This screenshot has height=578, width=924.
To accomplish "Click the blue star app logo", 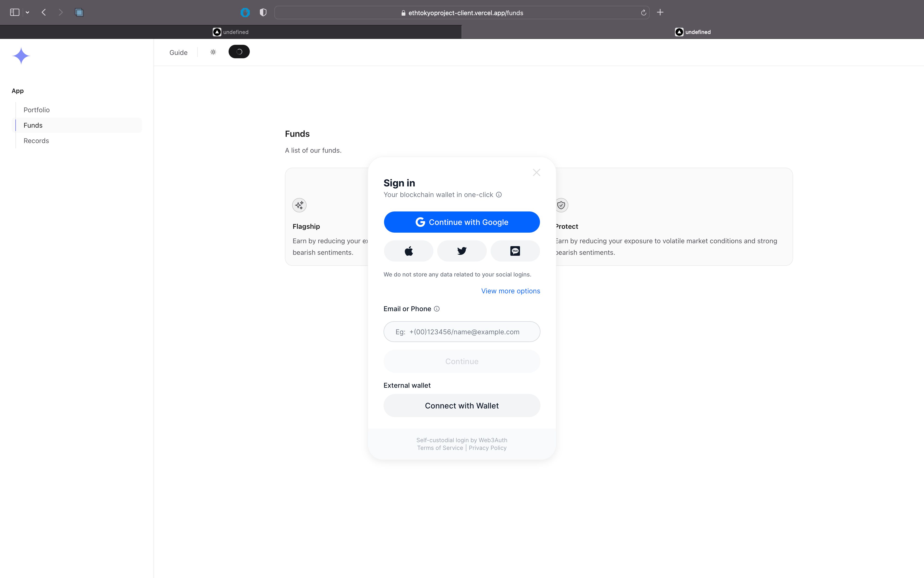I will 21,56.
